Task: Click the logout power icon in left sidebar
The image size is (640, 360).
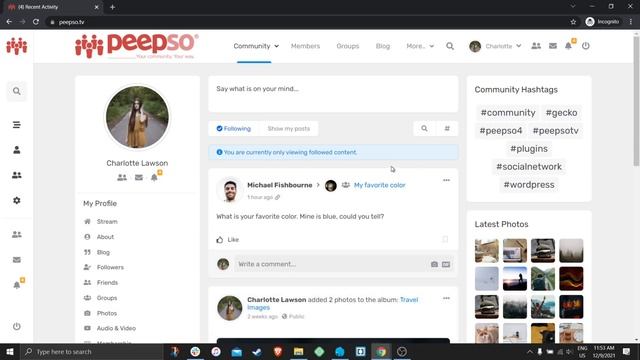Action: (x=16, y=327)
